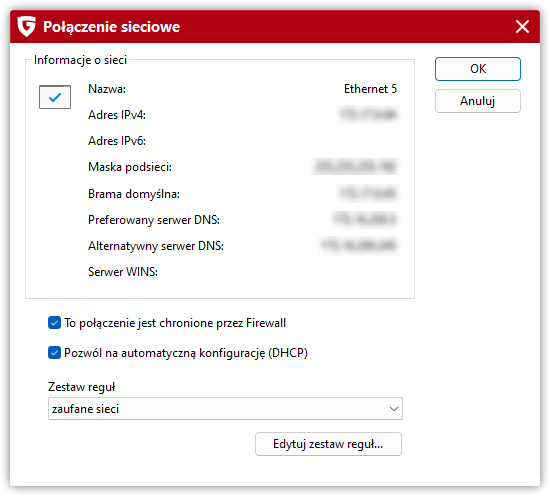Click the preferred DNS server value

click(x=365, y=220)
